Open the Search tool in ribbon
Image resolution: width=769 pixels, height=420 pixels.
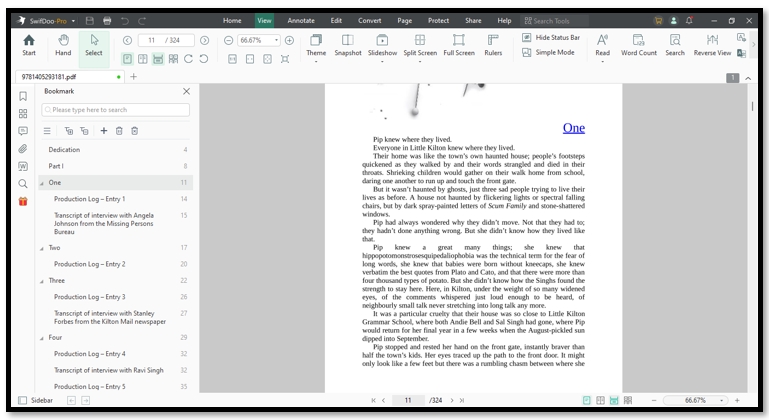coord(675,45)
